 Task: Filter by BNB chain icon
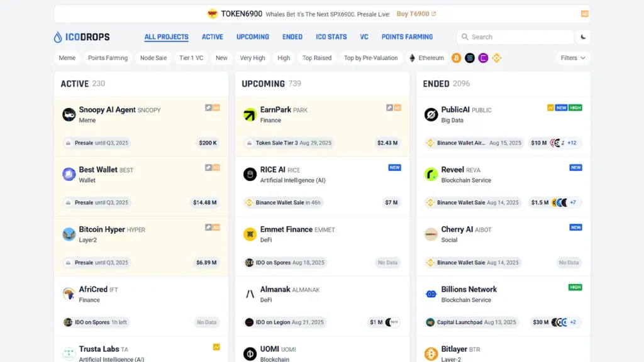(497, 58)
